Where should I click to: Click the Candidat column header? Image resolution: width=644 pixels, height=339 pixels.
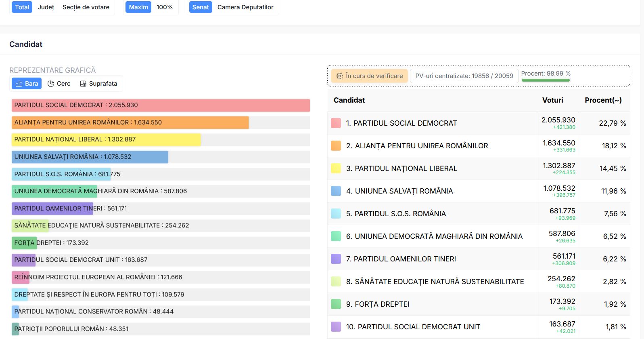point(349,100)
